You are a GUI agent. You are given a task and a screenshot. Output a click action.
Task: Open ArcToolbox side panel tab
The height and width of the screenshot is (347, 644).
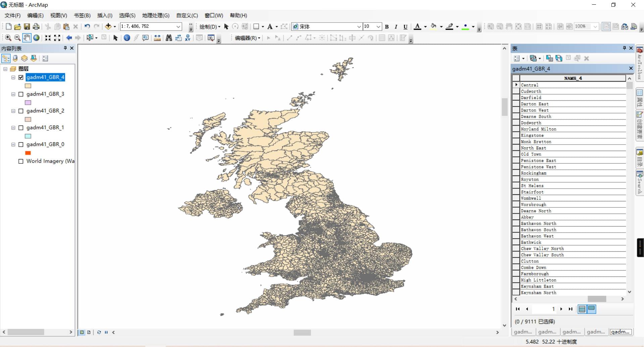(x=640, y=63)
